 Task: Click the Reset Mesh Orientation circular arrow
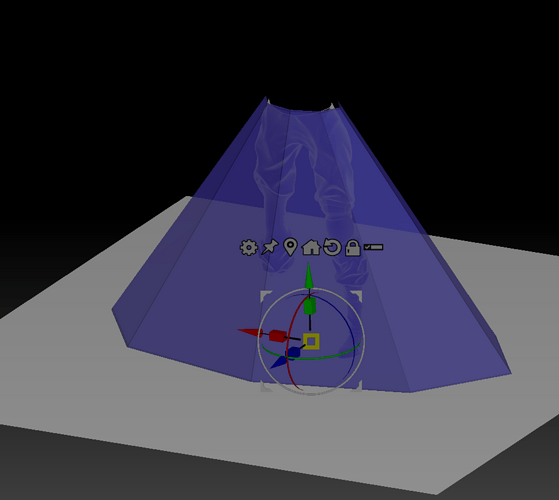pos(332,247)
